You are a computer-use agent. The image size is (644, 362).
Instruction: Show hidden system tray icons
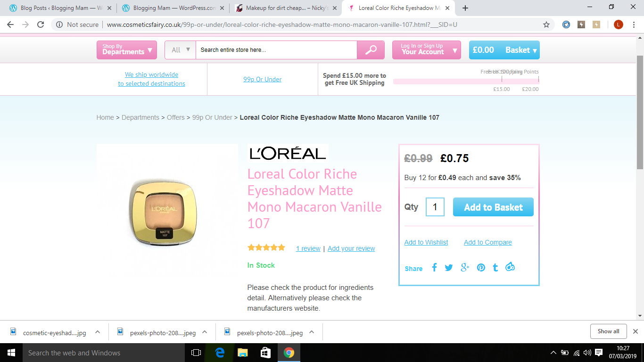pos(553,353)
